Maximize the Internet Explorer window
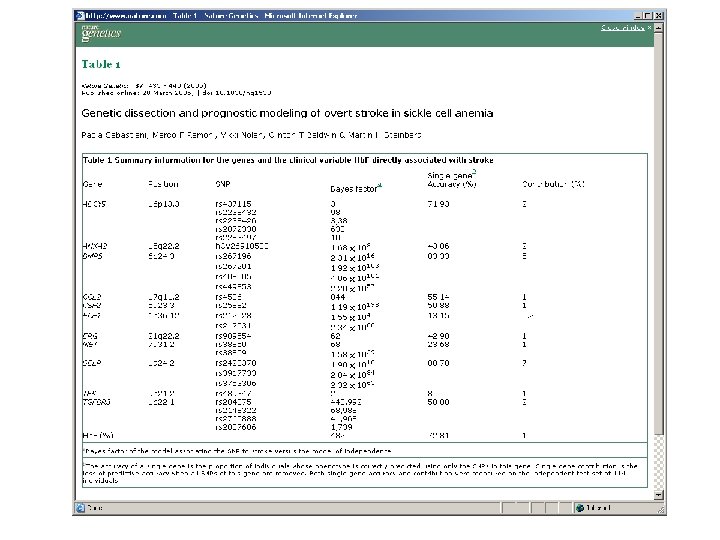The width and height of the screenshot is (720, 540). point(647,16)
